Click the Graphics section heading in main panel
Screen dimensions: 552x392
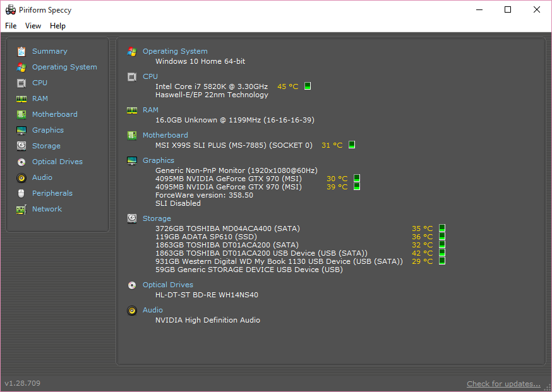point(158,160)
